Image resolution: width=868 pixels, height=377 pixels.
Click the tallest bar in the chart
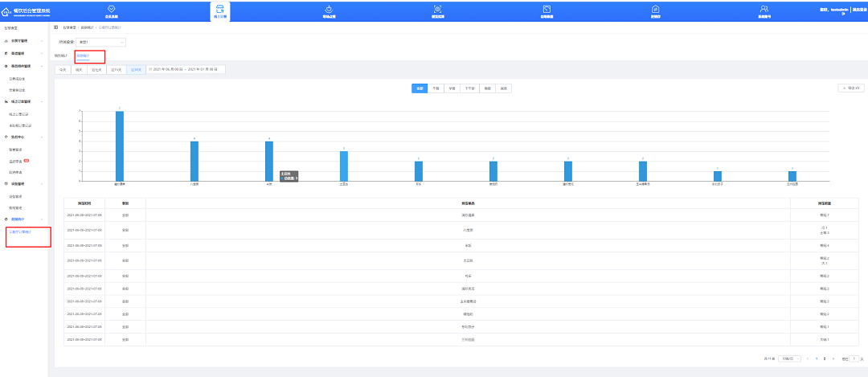pyautogui.click(x=119, y=146)
